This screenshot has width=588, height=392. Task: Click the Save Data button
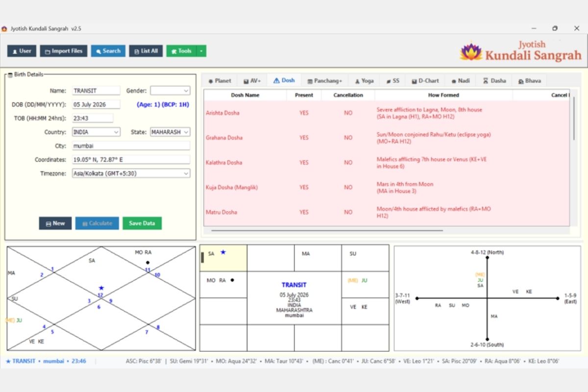pyautogui.click(x=142, y=223)
